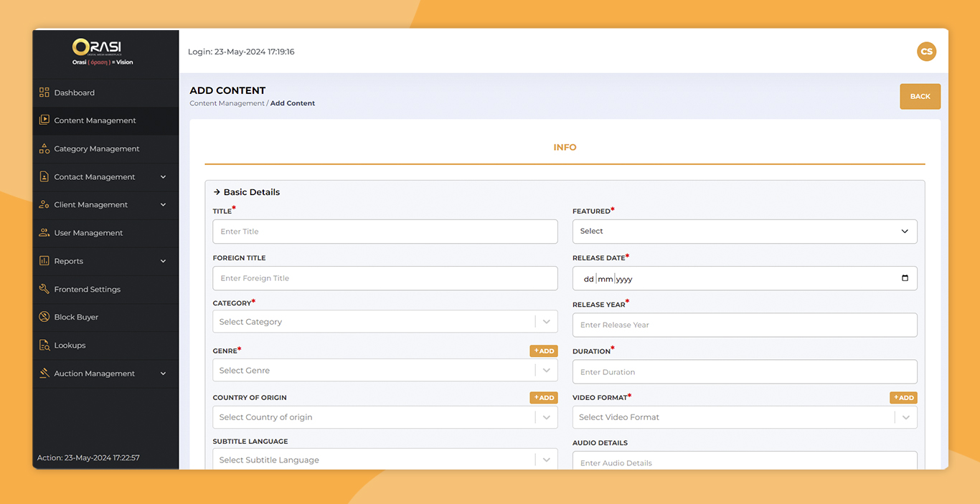
Task: Click the Auction Management gavel icon
Action: pos(44,374)
